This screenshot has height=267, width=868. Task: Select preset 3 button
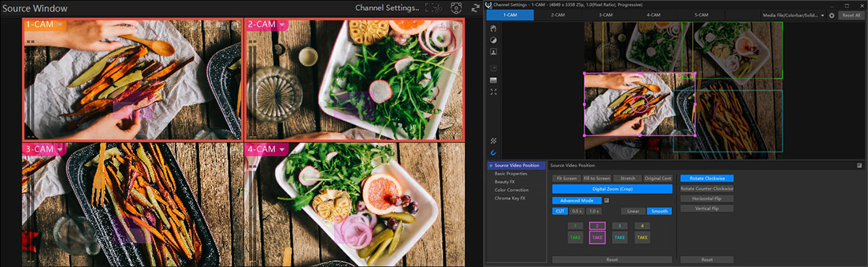click(x=620, y=226)
